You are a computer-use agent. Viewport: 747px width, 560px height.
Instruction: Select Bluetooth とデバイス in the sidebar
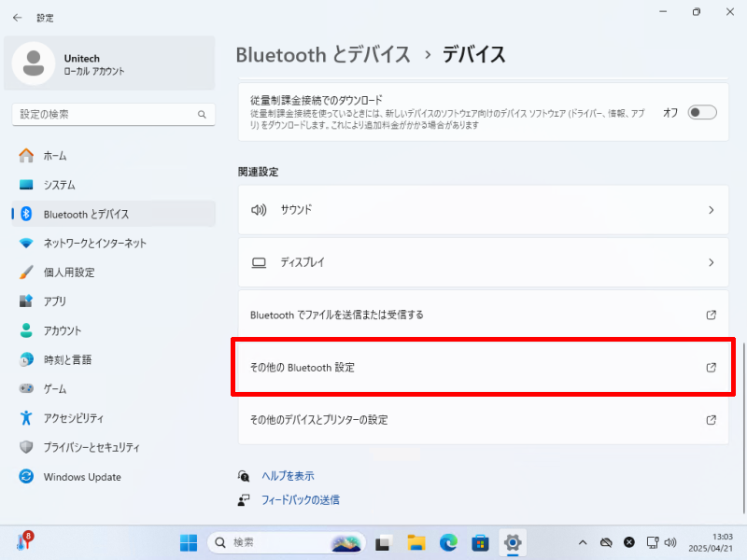click(113, 214)
